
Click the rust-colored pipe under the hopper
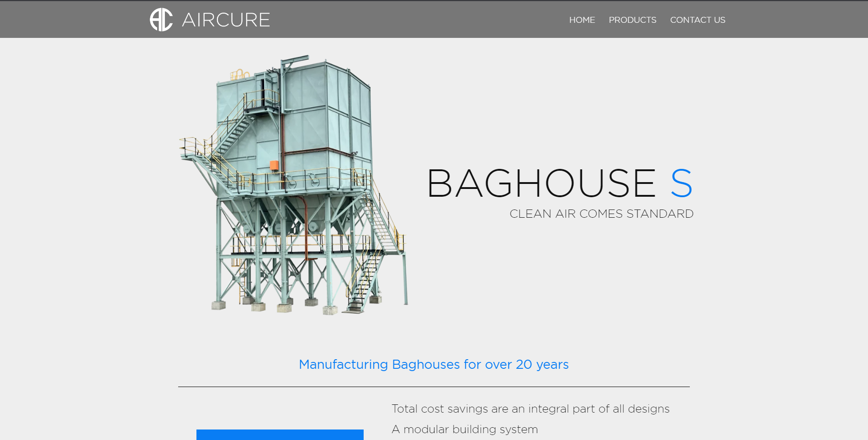click(x=306, y=228)
